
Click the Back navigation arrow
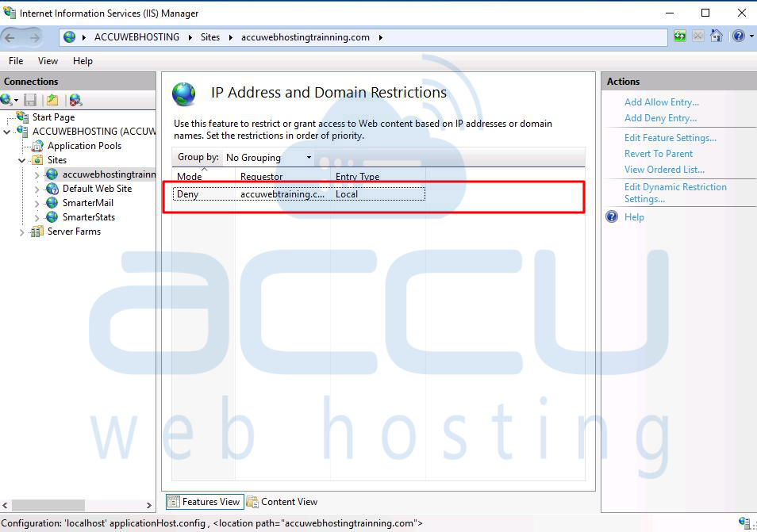pos(10,37)
